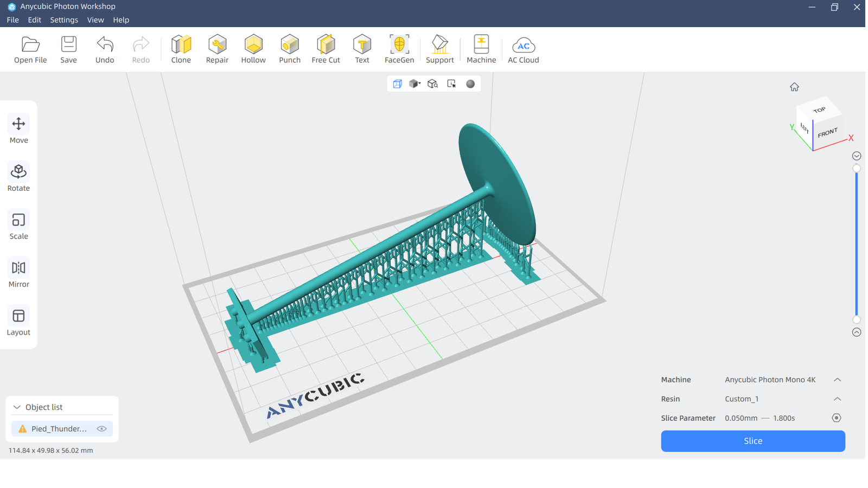Clone the selected model
The image size is (868, 488).
[x=181, y=49]
